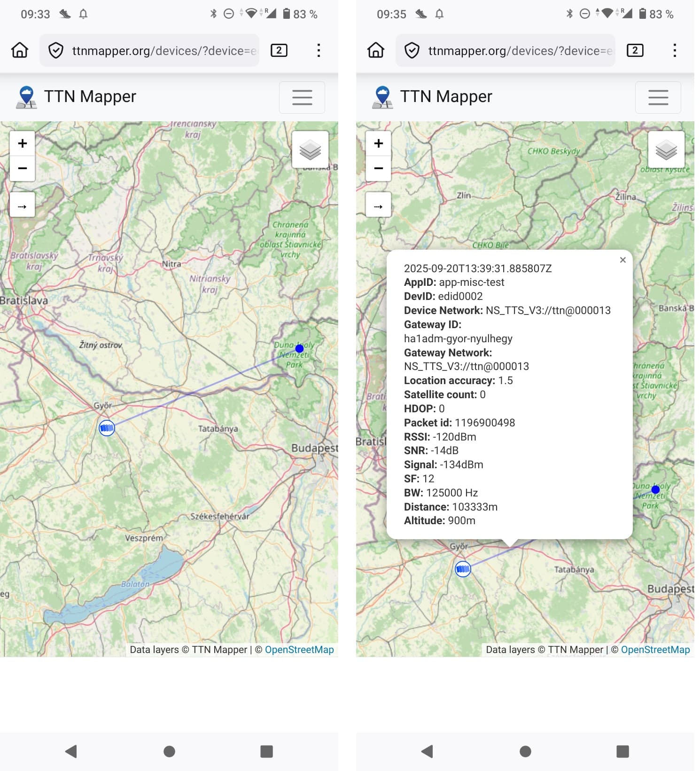
Task: Tap blue device dot at Duna-Ipoly park in 09:33 screen
Action: pos(299,348)
